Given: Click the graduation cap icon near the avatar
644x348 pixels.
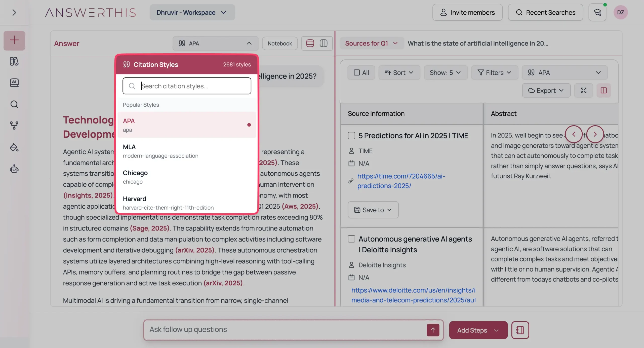Looking at the screenshot, I should click(x=597, y=12).
